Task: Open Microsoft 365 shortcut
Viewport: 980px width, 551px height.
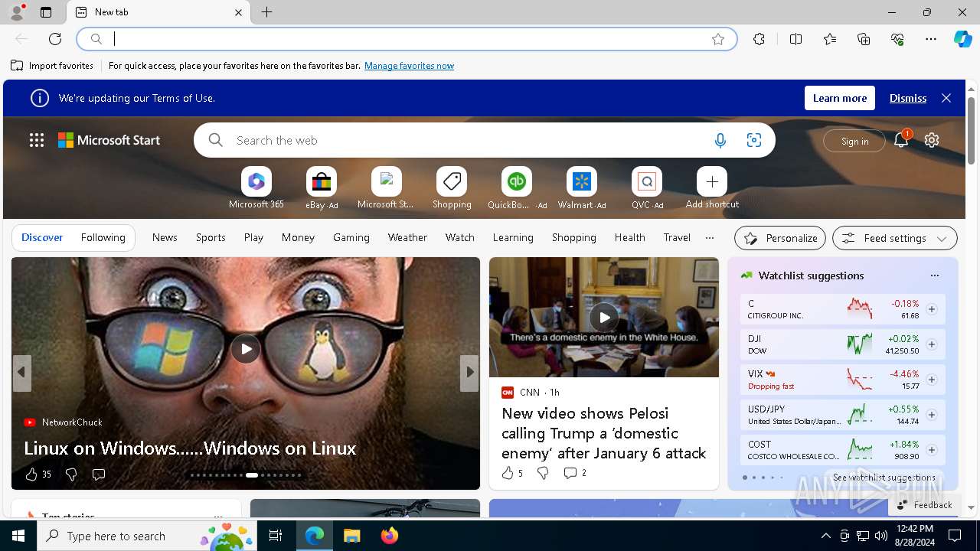Action: tap(256, 188)
